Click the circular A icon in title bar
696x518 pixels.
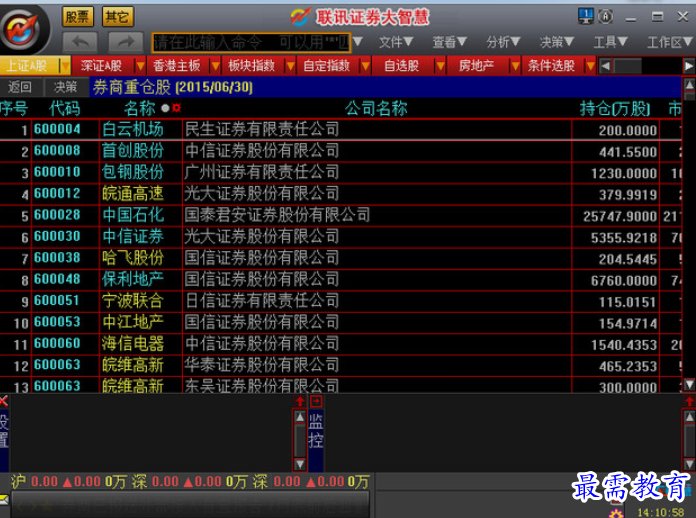pyautogui.click(x=605, y=17)
